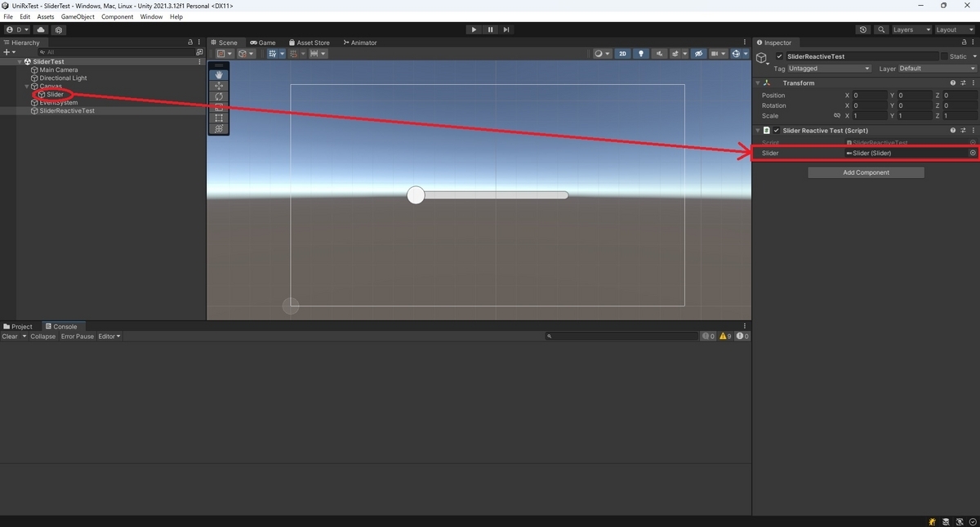Click the Pause button

[490, 29]
